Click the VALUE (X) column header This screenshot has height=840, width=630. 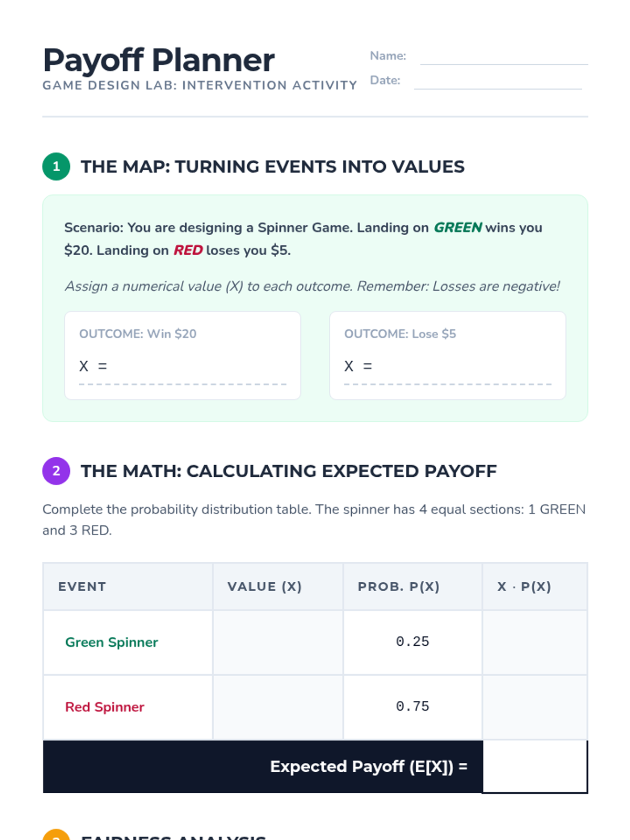tap(265, 586)
